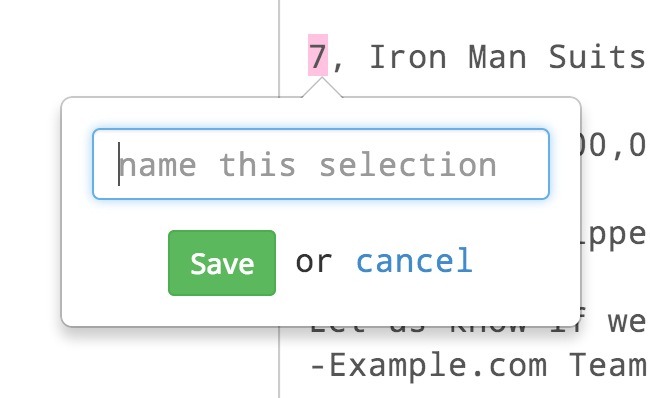This screenshot has height=398, width=650.
Task: Click the blank left pane above the popover
Action: 139,48
